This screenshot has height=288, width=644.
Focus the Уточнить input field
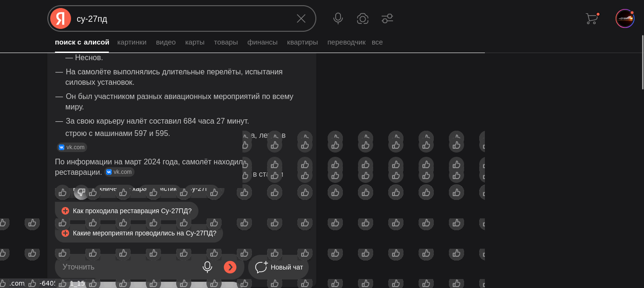coord(128,267)
